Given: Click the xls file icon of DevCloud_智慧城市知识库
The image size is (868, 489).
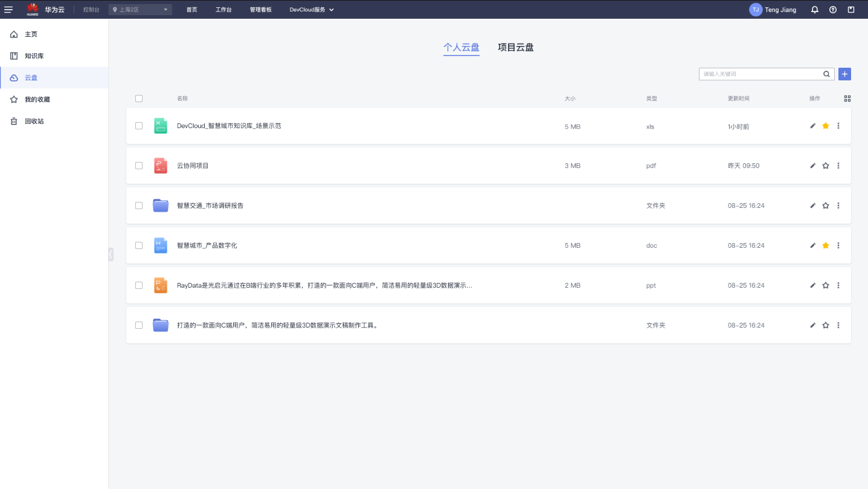Looking at the screenshot, I should coord(160,126).
